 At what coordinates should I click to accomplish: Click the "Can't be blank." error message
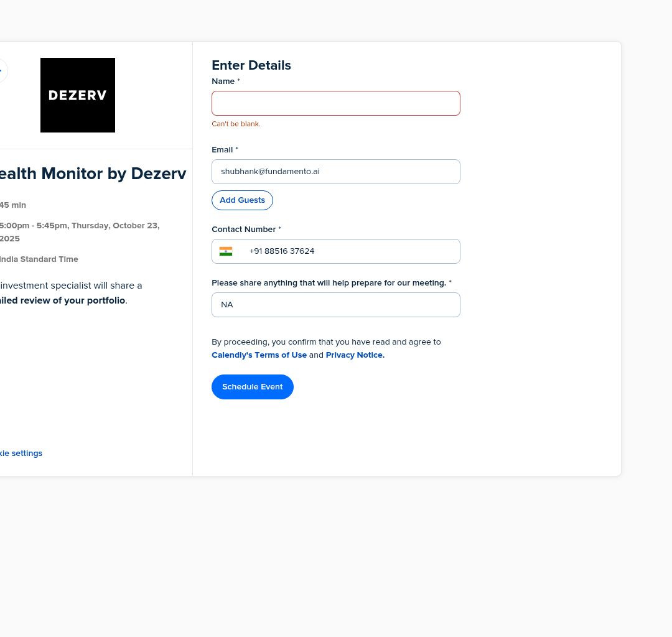236,124
